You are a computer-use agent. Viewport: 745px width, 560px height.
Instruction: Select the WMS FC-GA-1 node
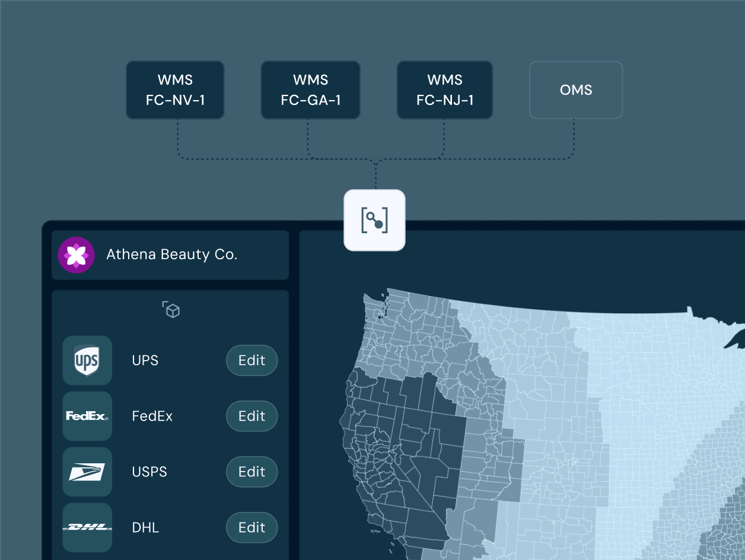point(310,90)
